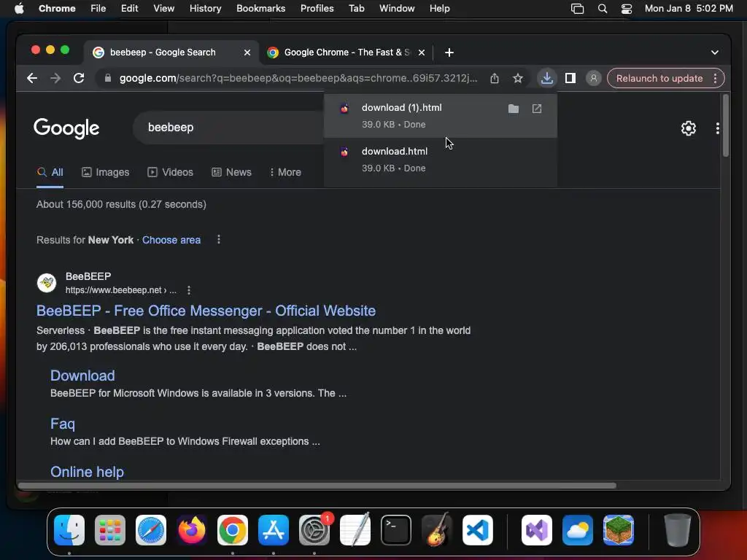Screen dimensions: 747x560
Task: Click the vertical page scrollbar thumb
Action: [726, 125]
